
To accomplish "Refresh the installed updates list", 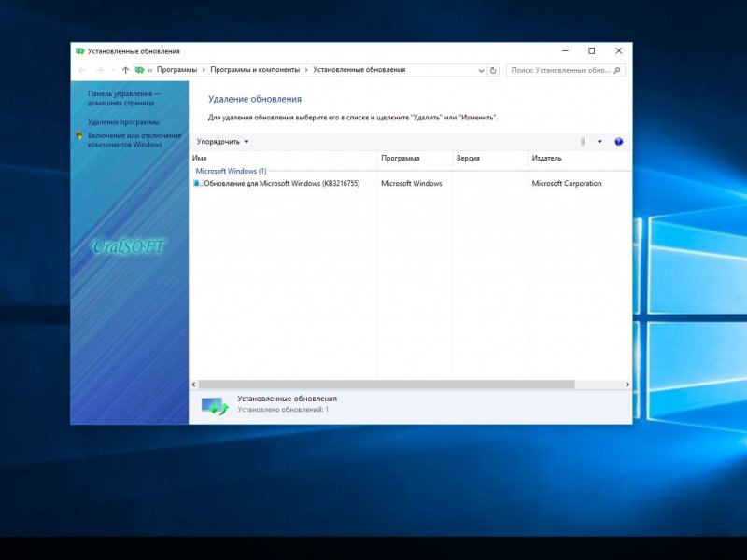I will point(493,71).
